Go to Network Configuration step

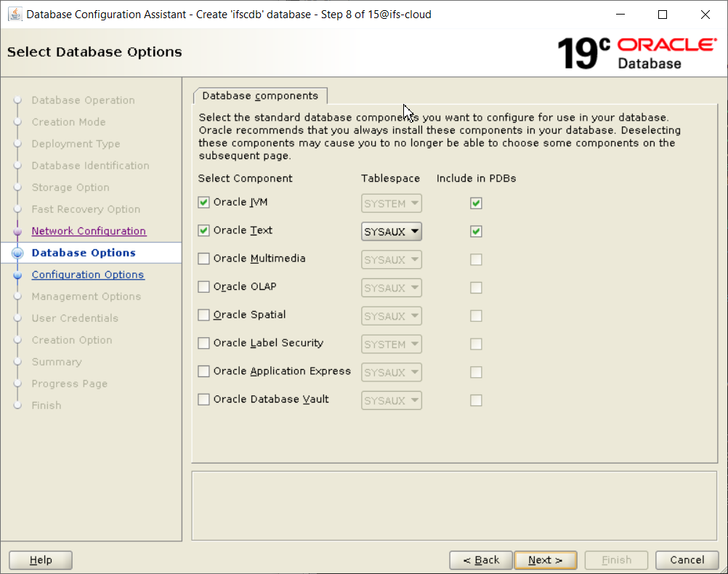(89, 231)
